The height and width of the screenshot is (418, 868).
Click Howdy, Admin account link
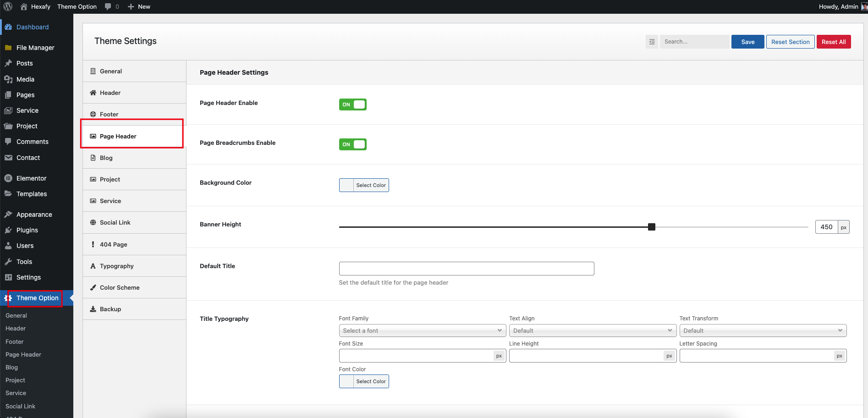click(x=838, y=6)
